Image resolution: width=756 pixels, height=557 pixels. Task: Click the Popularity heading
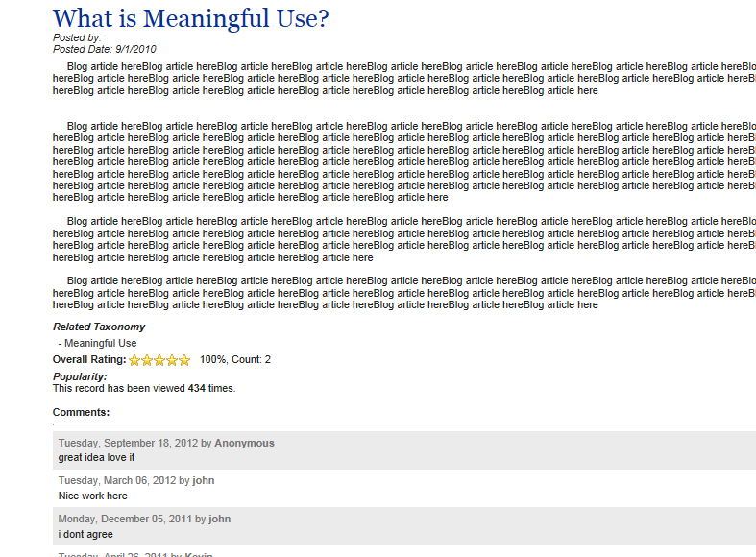coord(80,376)
